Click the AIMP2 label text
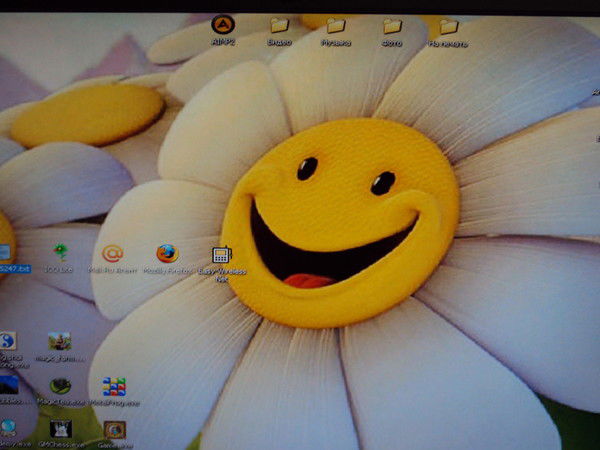600x450 pixels. 222,43
